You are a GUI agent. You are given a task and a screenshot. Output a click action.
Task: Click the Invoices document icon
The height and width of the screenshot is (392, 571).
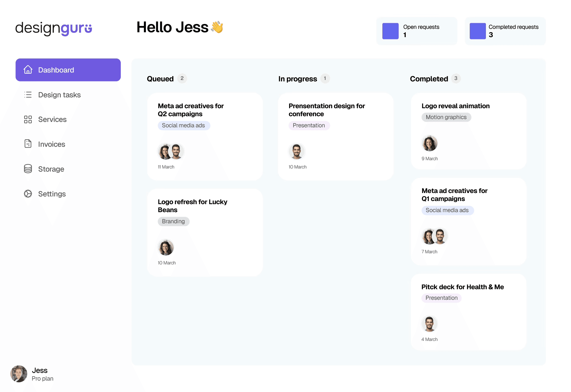(28, 144)
